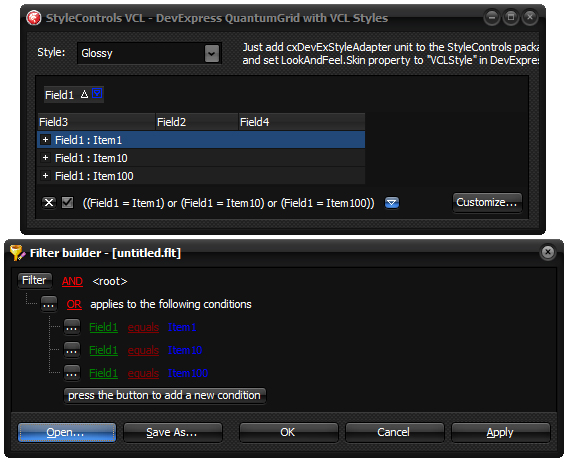Click the Field1 sort ascending triangle
The image size is (571, 462).
coord(84,94)
